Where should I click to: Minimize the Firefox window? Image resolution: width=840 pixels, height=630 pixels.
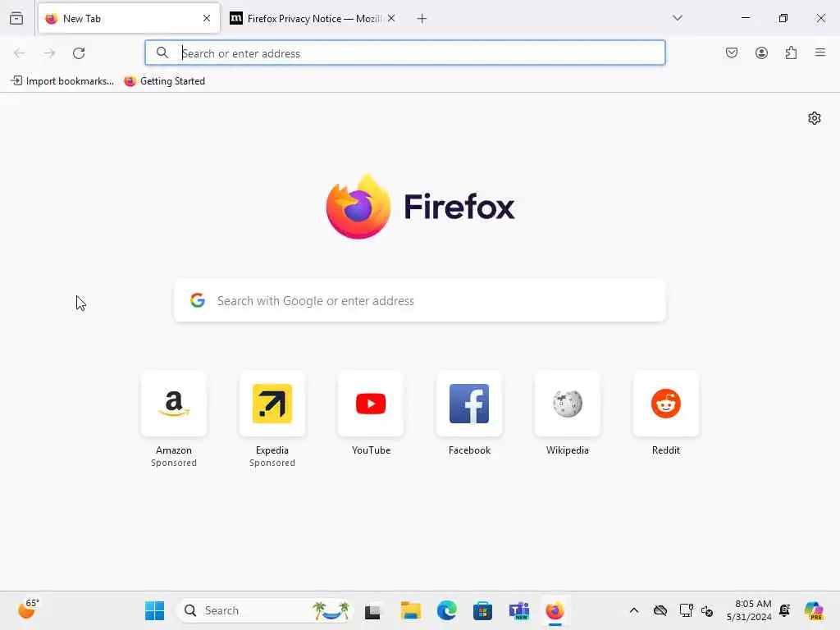(x=746, y=18)
